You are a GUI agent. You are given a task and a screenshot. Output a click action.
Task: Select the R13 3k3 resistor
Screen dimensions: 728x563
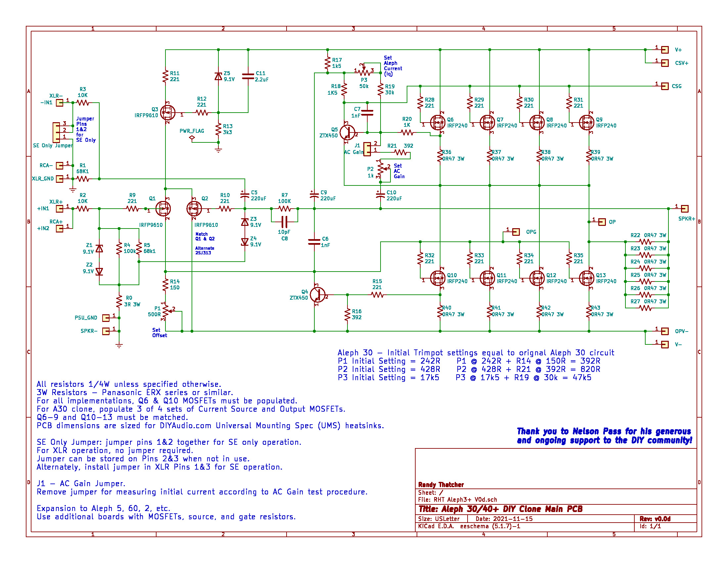pyautogui.click(x=218, y=129)
